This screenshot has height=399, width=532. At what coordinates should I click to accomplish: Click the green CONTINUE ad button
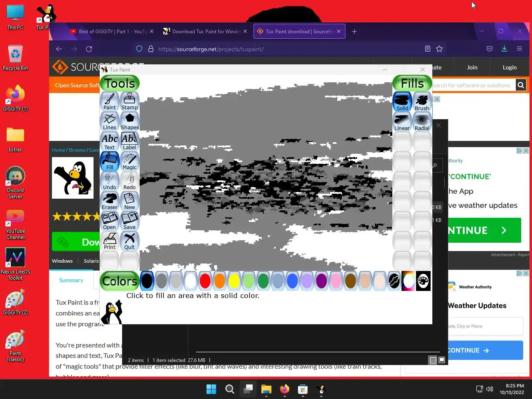484,230
